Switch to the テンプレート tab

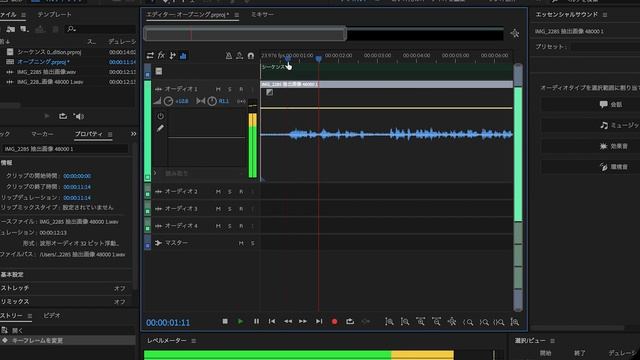pyautogui.click(x=54, y=14)
